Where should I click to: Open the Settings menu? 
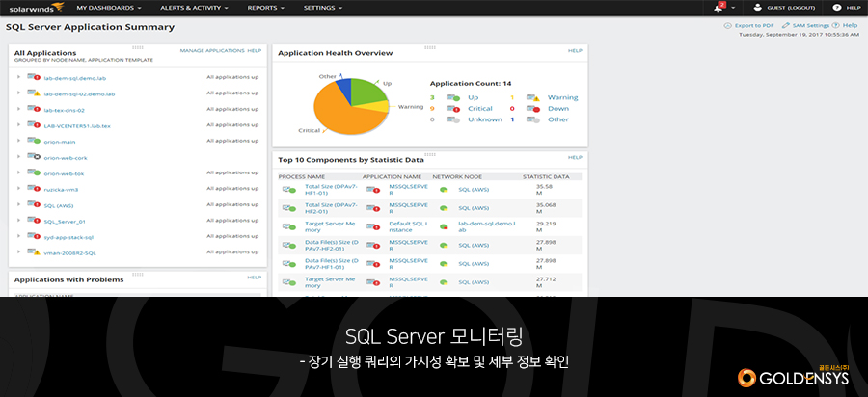[323, 8]
